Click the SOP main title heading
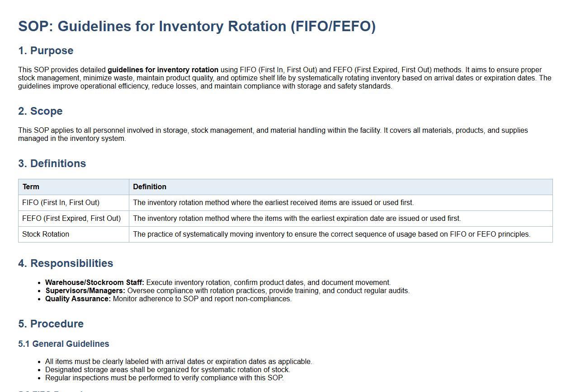 point(197,26)
